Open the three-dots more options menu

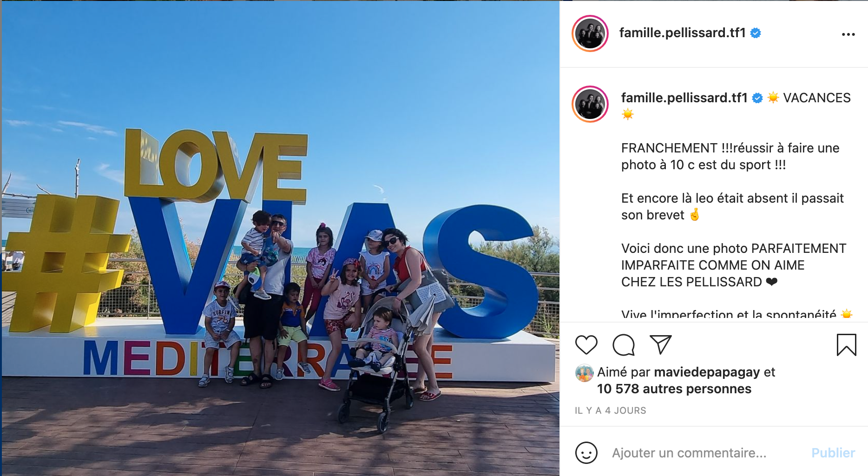coord(848,34)
